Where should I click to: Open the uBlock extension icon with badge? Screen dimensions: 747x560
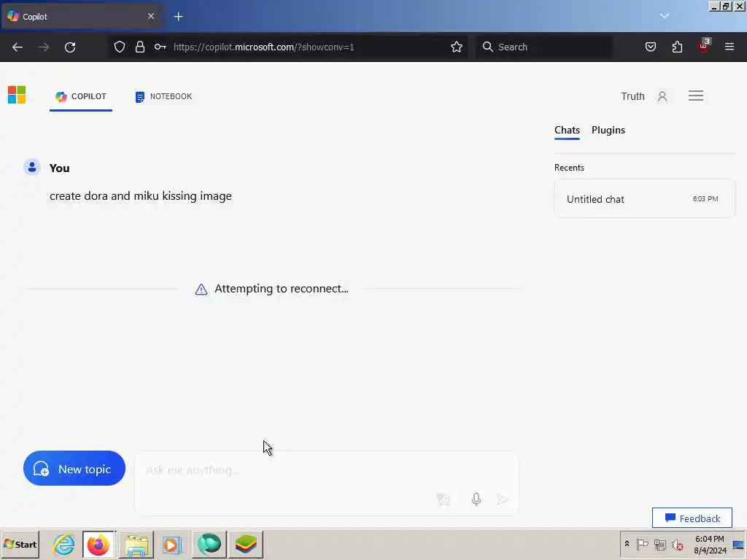pos(704,46)
